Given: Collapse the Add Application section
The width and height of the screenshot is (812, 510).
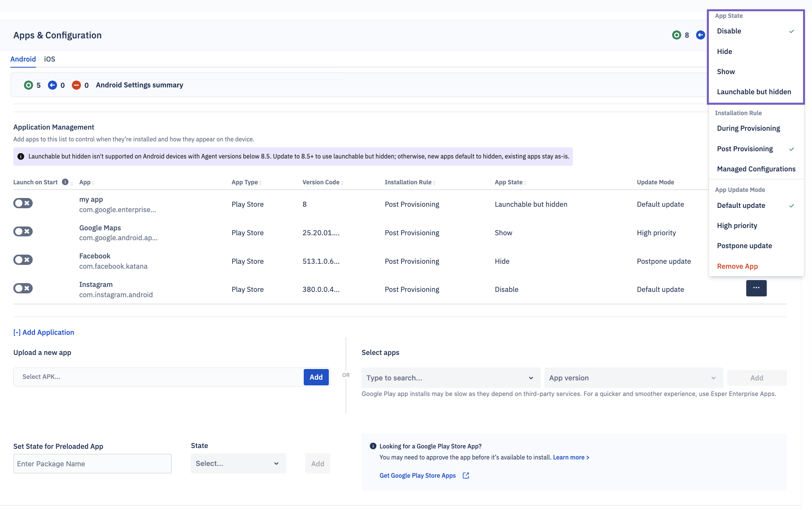Looking at the screenshot, I should click(x=44, y=332).
